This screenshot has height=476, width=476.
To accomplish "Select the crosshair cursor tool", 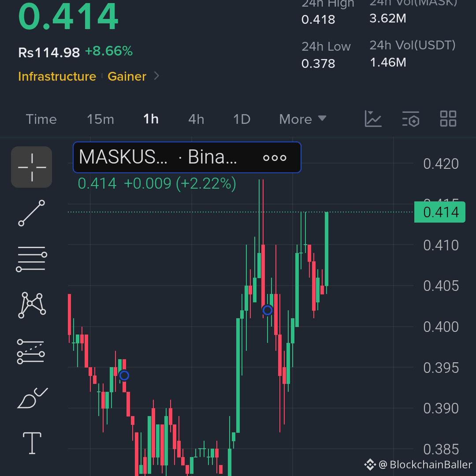I will (x=32, y=167).
